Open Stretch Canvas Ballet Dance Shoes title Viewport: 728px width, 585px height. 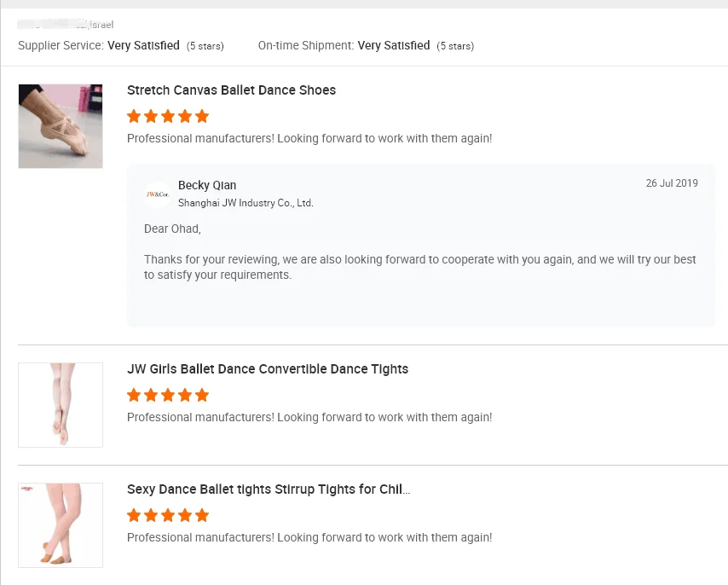click(x=231, y=90)
